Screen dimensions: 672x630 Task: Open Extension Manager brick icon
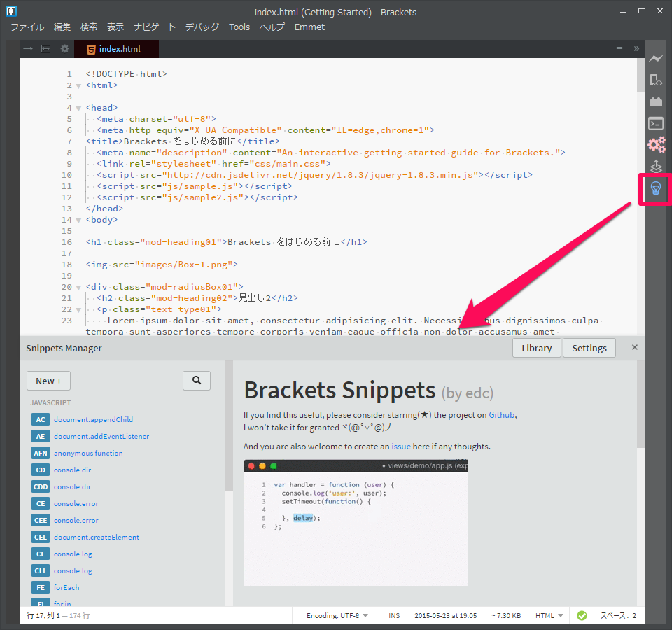[656, 102]
